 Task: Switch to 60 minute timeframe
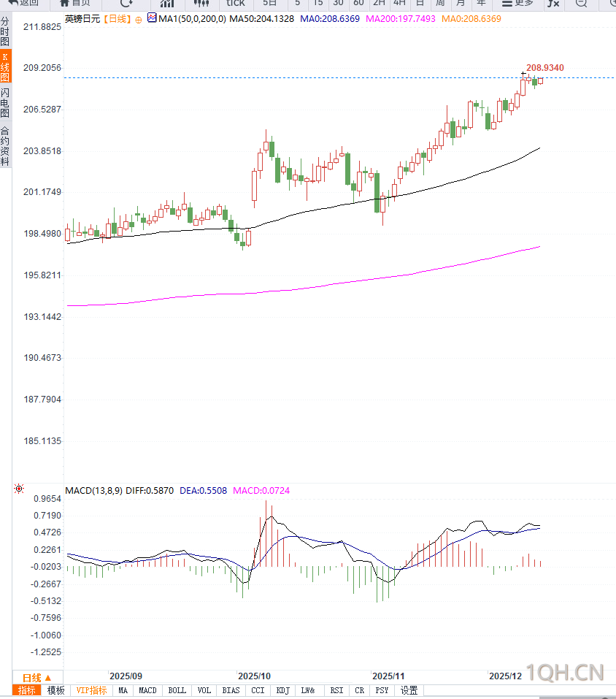358,3
